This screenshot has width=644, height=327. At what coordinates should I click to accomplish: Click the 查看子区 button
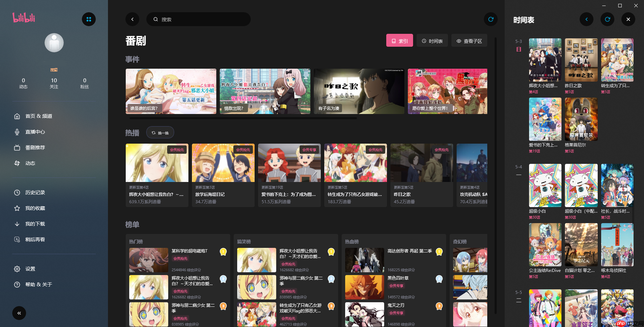[x=469, y=41]
